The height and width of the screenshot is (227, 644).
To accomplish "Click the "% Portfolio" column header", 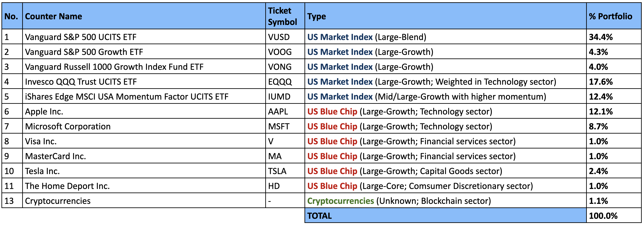I will pyautogui.click(x=610, y=17).
